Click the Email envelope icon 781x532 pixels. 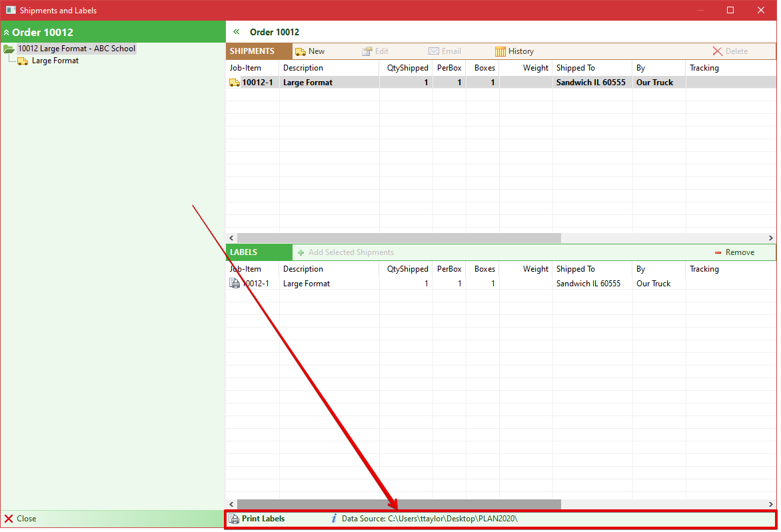coord(434,51)
